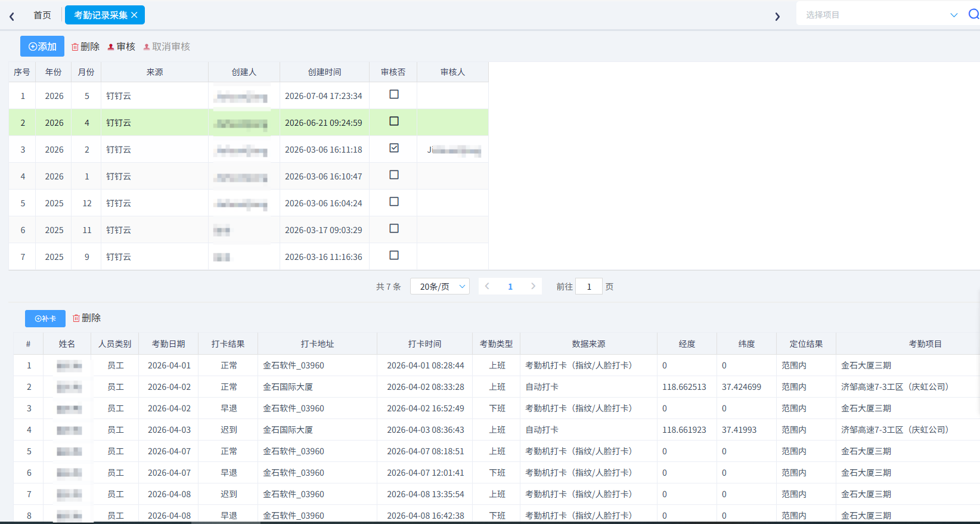Toggle 审核否 checkbox for 2026-07-04 17:23:34 row
Screen dimensions: 980x524
point(394,94)
